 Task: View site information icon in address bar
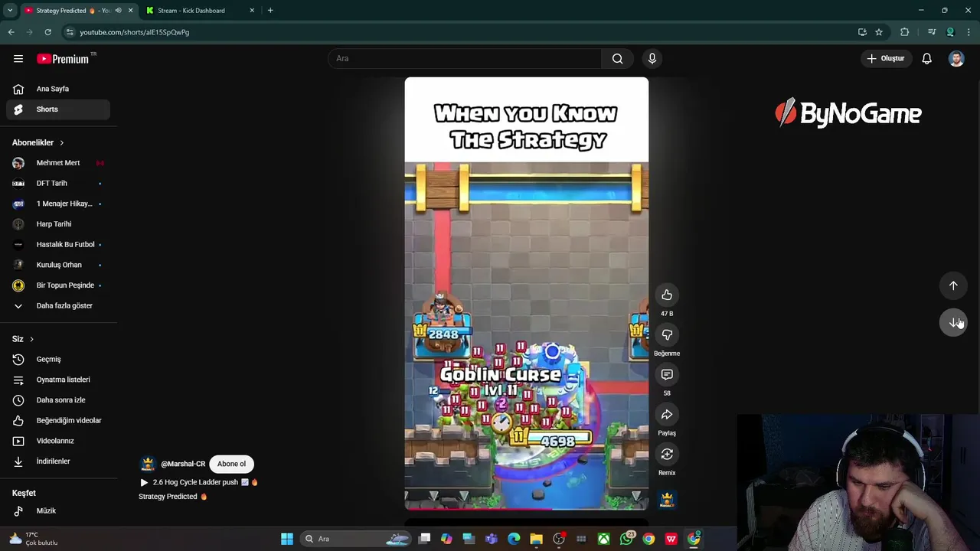[70, 32]
